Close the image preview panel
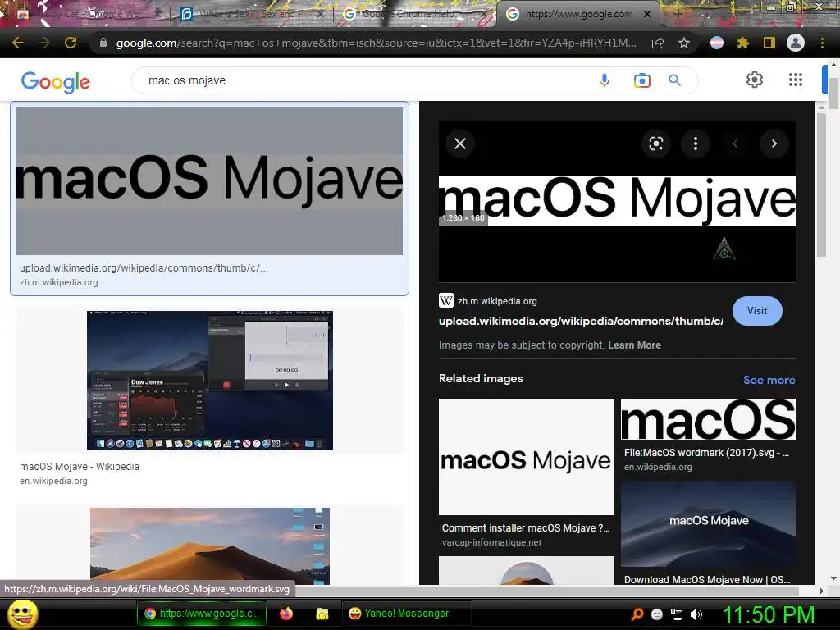840x630 pixels. click(x=460, y=144)
